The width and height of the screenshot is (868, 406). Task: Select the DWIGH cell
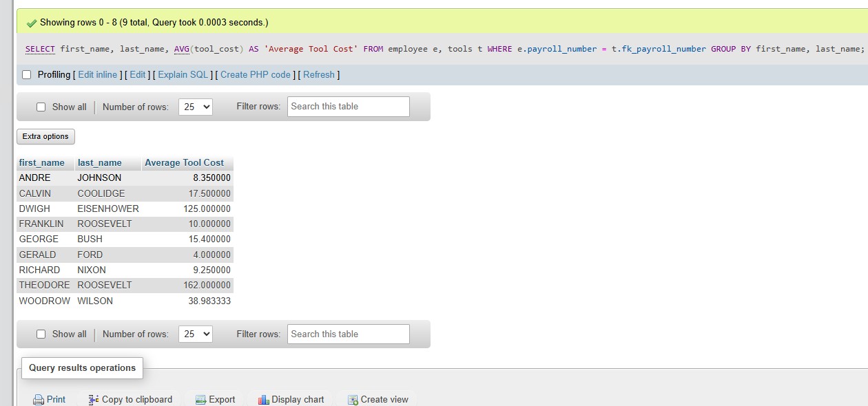[45, 209]
